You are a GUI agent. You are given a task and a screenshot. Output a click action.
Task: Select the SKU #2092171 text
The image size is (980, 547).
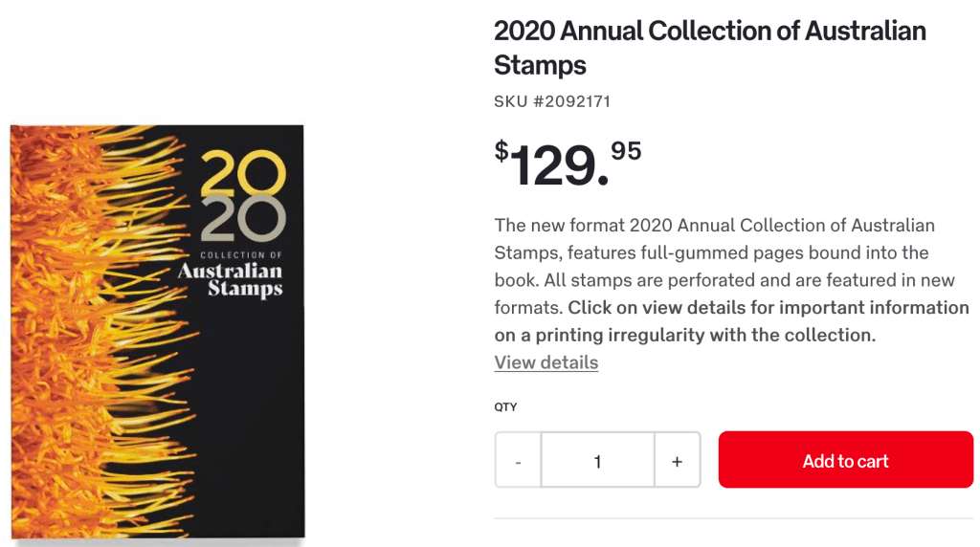click(x=551, y=101)
